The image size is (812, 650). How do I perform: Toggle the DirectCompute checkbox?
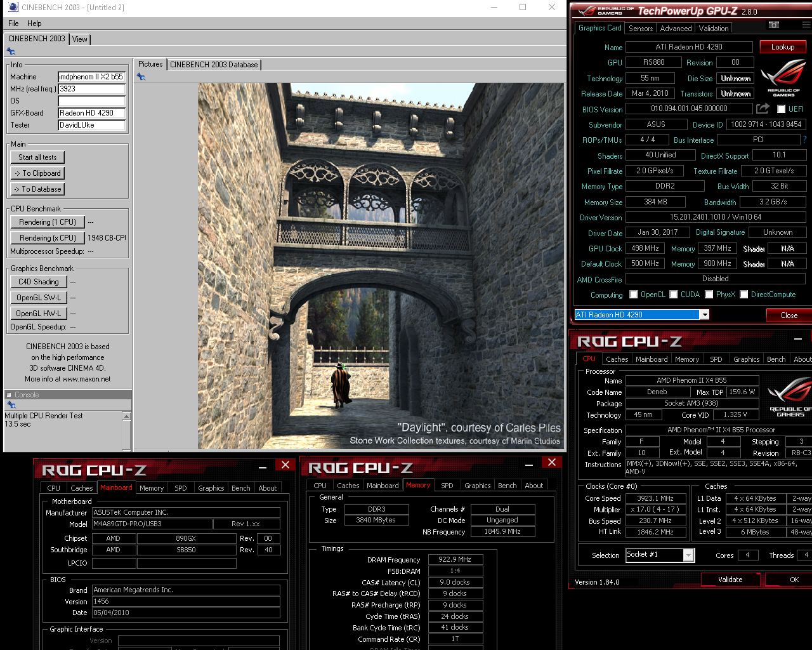[743, 295]
